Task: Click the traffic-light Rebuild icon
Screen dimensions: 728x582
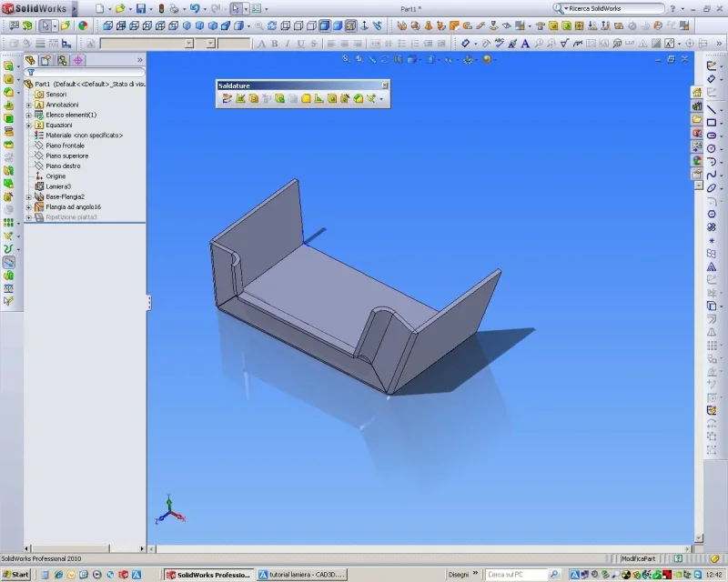Action: click(x=162, y=8)
